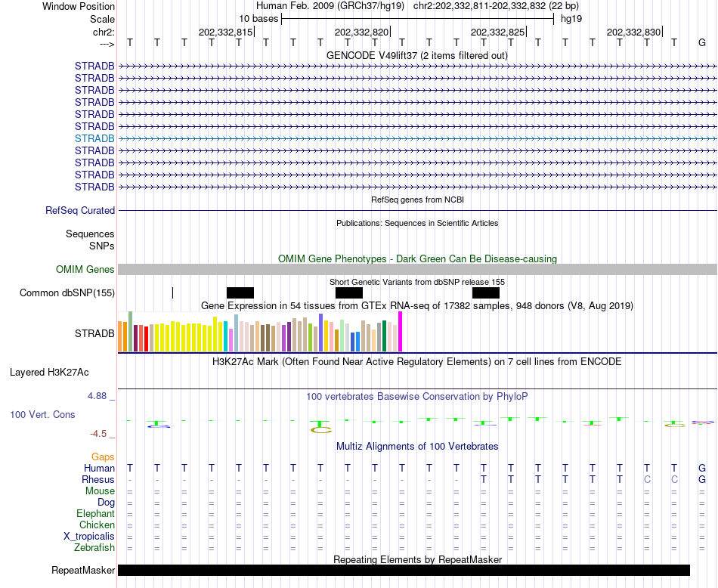The height and width of the screenshot is (588, 718).
Task: Select the chr2:202,332,811-202,332,832 (22 bp) position text
Action: click(496, 6)
